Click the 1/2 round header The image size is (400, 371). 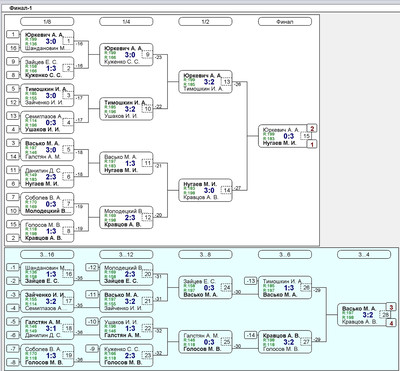(205, 22)
